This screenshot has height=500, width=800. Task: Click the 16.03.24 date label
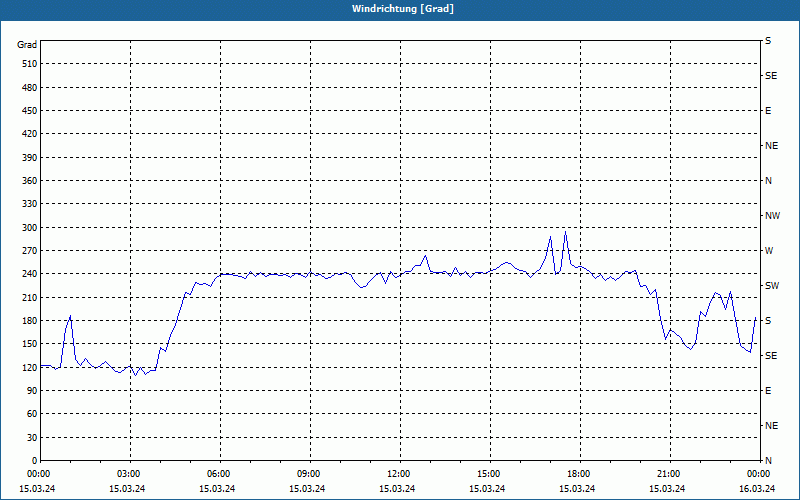(x=757, y=489)
